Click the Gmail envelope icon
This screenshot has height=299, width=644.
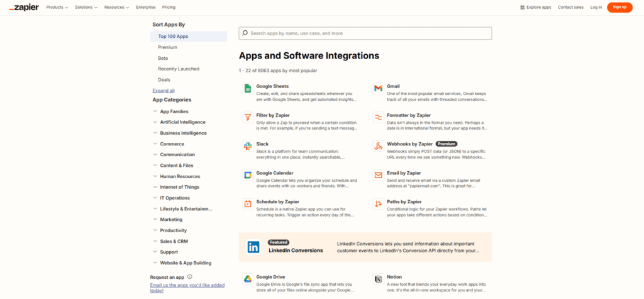tap(378, 89)
